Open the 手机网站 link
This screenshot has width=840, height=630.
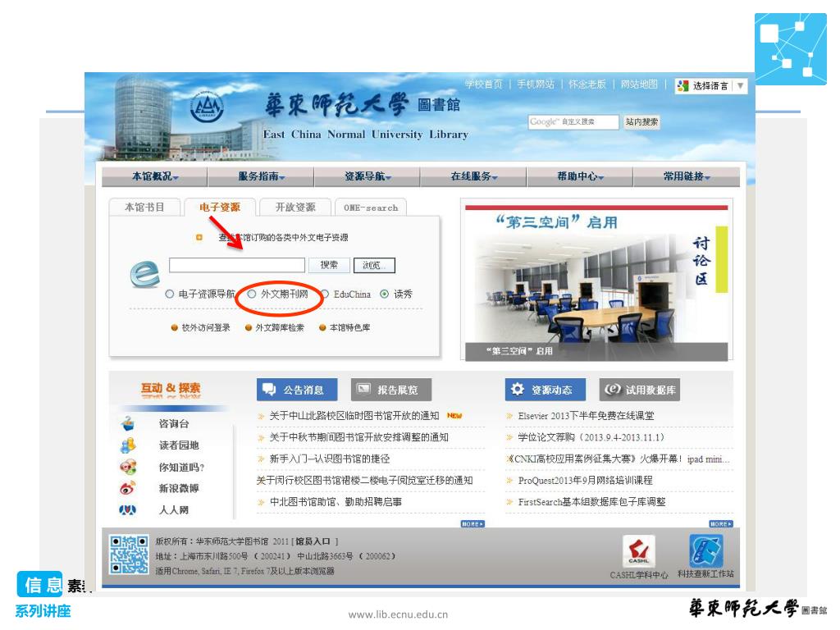pos(536,84)
